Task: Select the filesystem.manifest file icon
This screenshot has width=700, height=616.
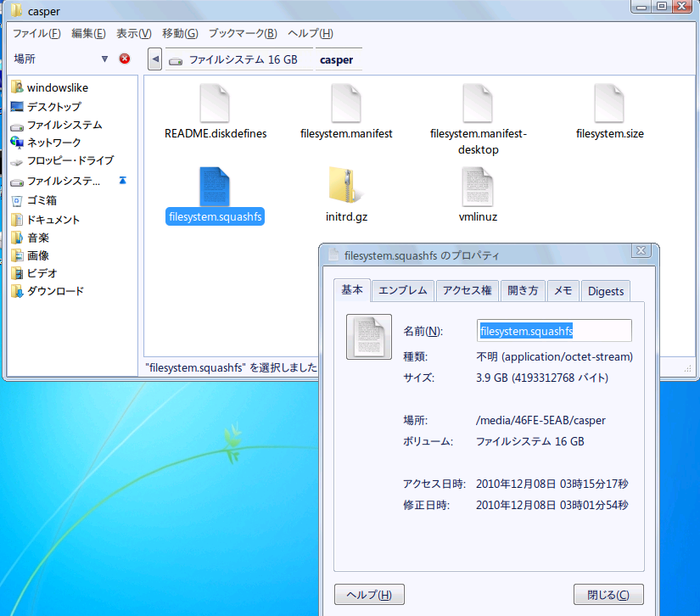Action: click(x=346, y=104)
